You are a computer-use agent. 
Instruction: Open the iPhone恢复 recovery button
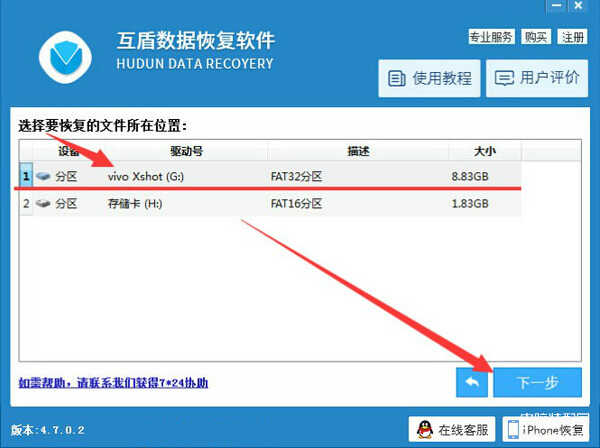pyautogui.click(x=546, y=430)
